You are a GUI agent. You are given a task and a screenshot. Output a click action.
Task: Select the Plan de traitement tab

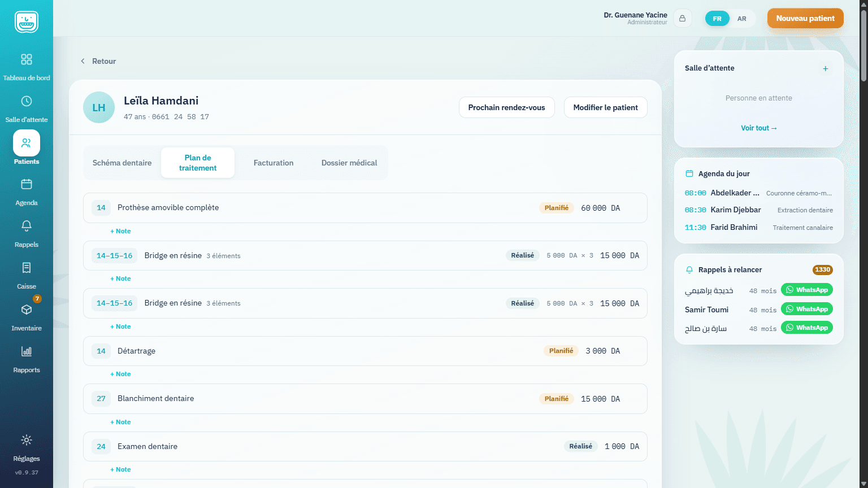pos(198,163)
